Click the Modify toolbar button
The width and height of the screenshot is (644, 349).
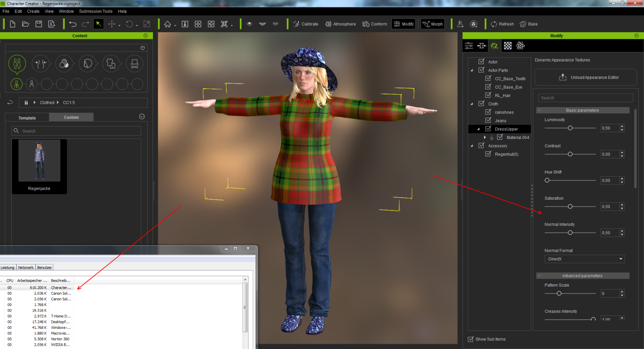click(404, 24)
